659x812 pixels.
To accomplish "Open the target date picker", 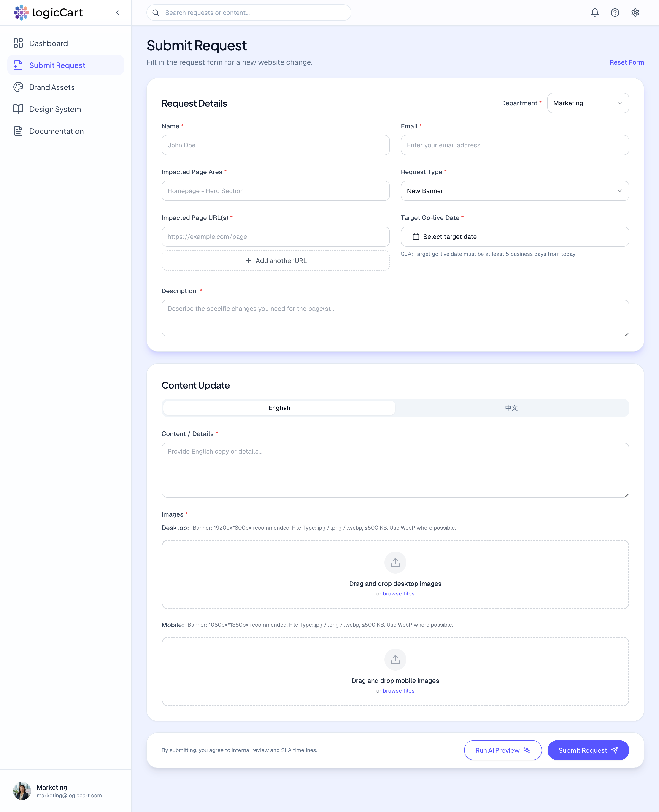I will (514, 236).
